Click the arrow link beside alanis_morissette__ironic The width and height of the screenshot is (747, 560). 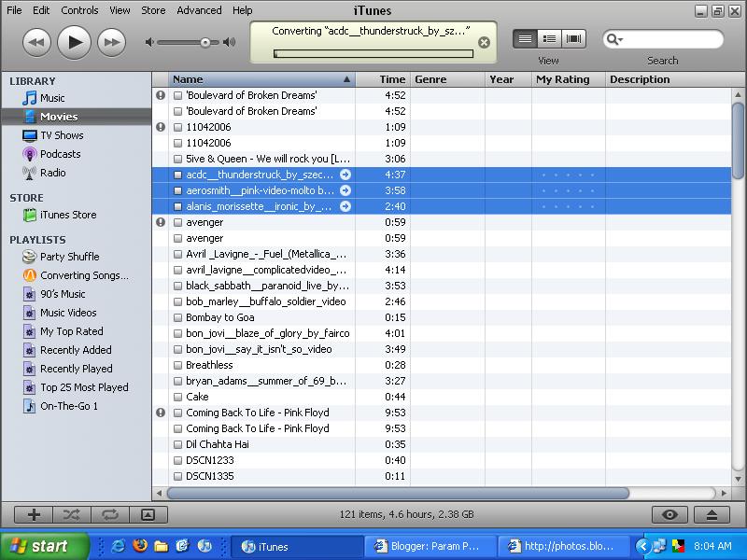click(x=345, y=206)
